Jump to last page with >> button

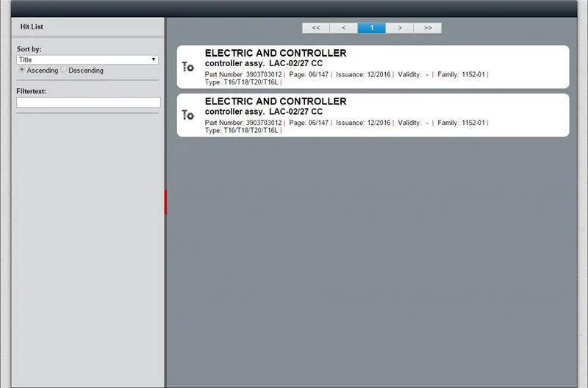click(x=428, y=28)
